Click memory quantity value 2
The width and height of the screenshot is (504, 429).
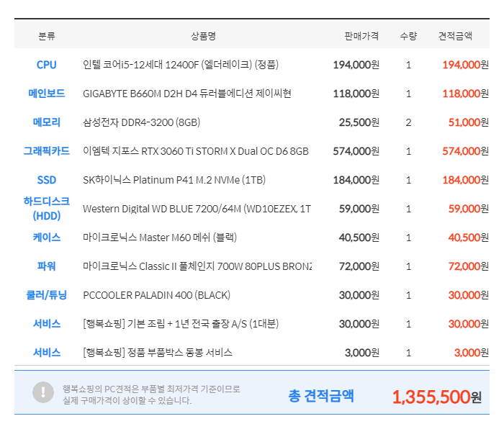408,122
